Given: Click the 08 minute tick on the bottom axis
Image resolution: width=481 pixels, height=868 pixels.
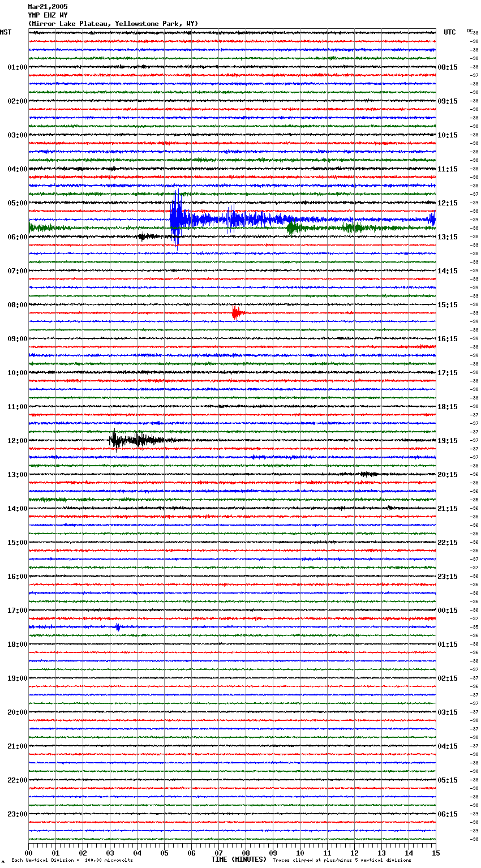Looking at the screenshot, I should (x=246, y=853).
